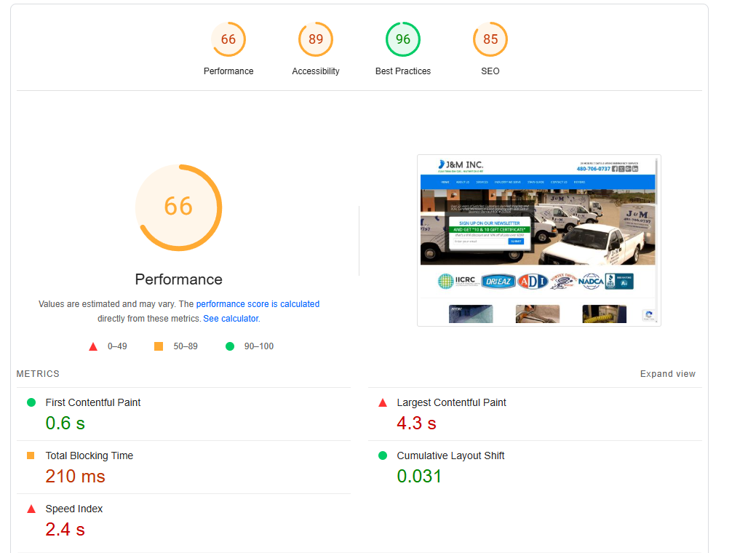This screenshot has height=553, width=756.
Task: Click the Accessibility category label
Action: pyautogui.click(x=315, y=71)
